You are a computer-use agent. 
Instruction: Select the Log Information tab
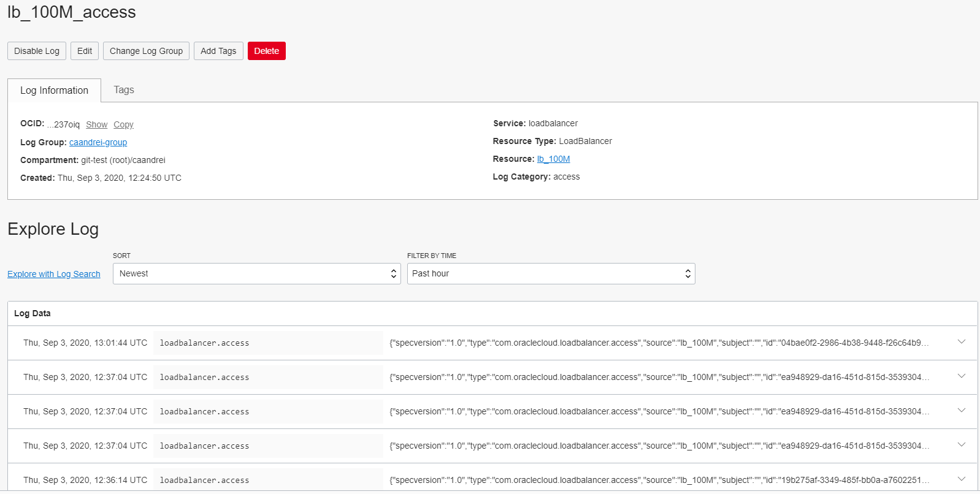click(54, 91)
